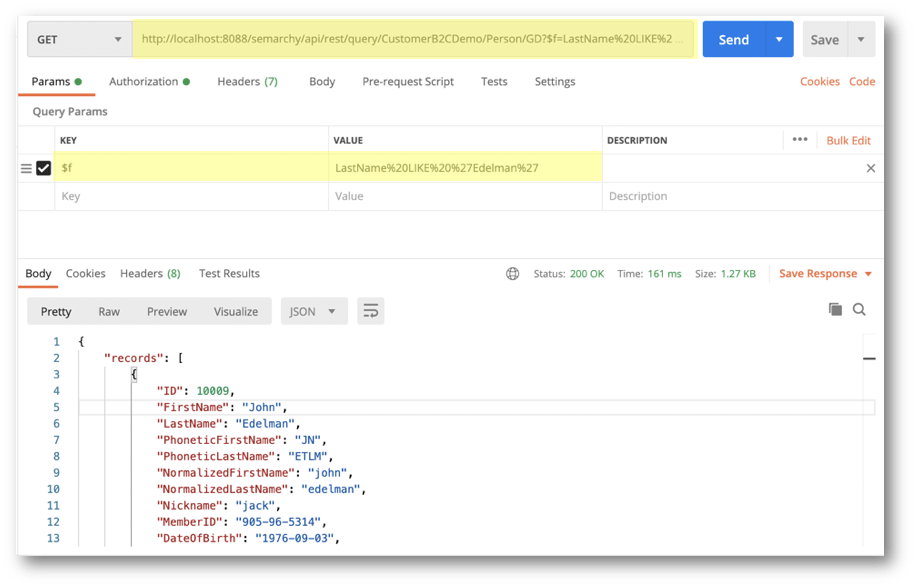Screen dimensions: 915x587
Task: Switch to the Raw response view
Action: [108, 311]
